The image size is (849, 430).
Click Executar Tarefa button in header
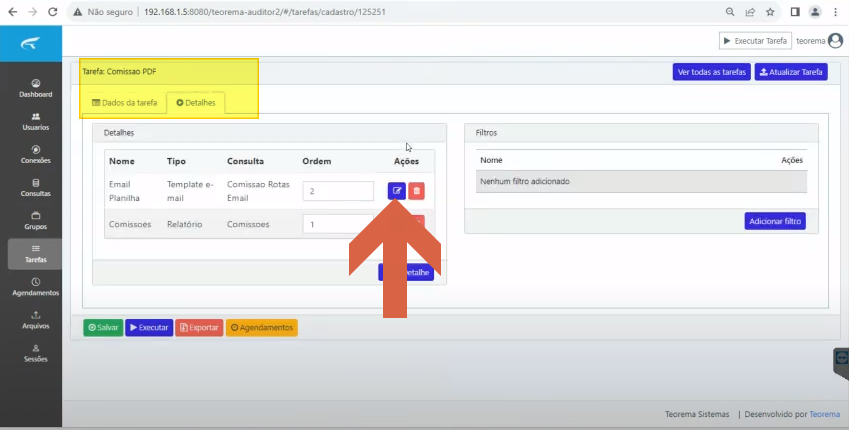point(755,41)
